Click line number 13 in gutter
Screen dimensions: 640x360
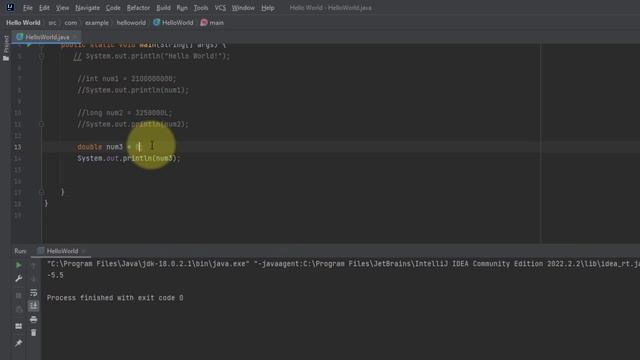click(x=18, y=147)
